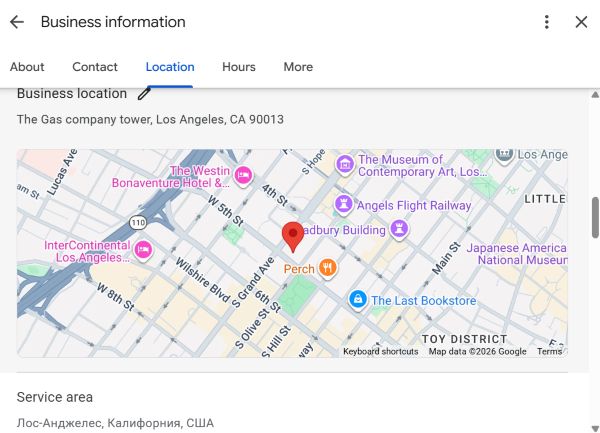This screenshot has height=433, width=600.
Task: Click the 'TOY DISTRICT' map label
Action: point(465,339)
